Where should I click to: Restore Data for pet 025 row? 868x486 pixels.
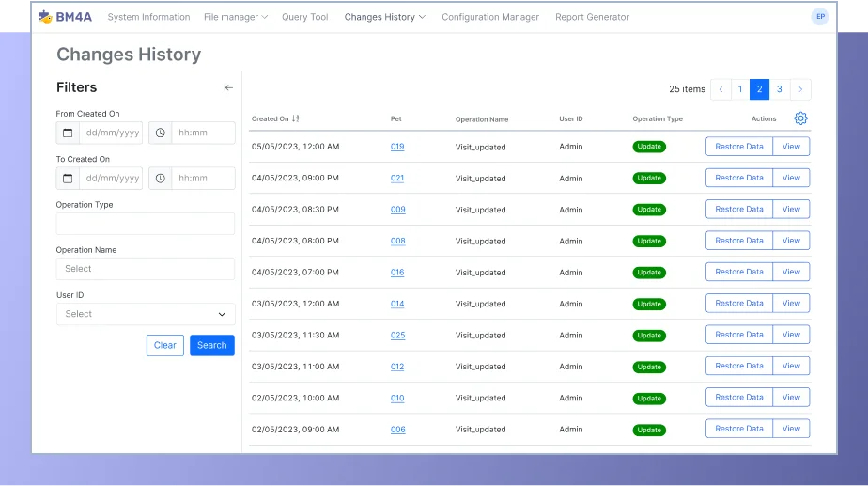[x=739, y=335]
